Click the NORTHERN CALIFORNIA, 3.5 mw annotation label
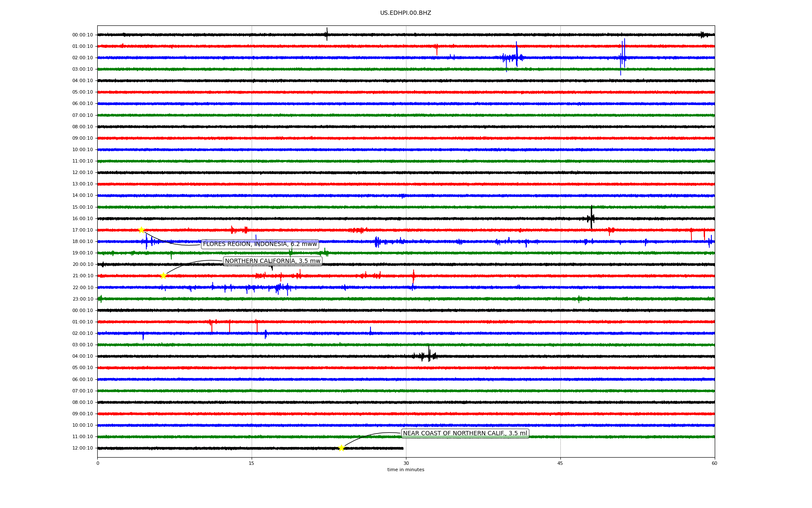The width and height of the screenshot is (812, 508). (x=272, y=261)
